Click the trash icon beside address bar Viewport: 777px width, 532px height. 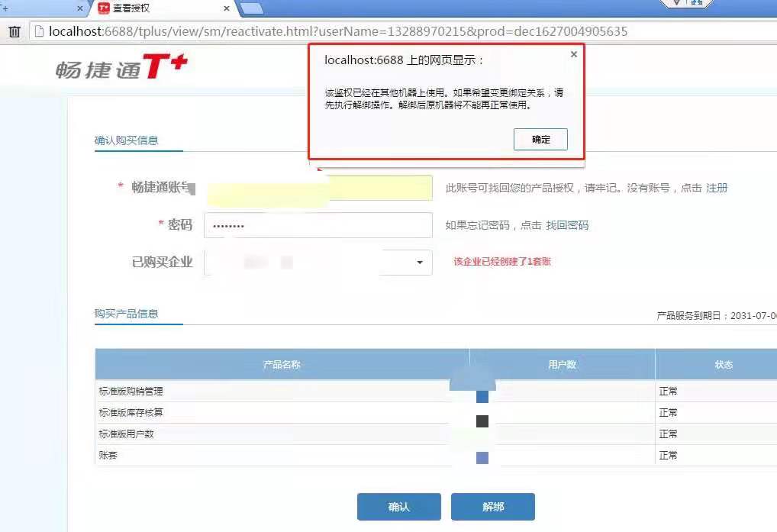click(x=15, y=32)
